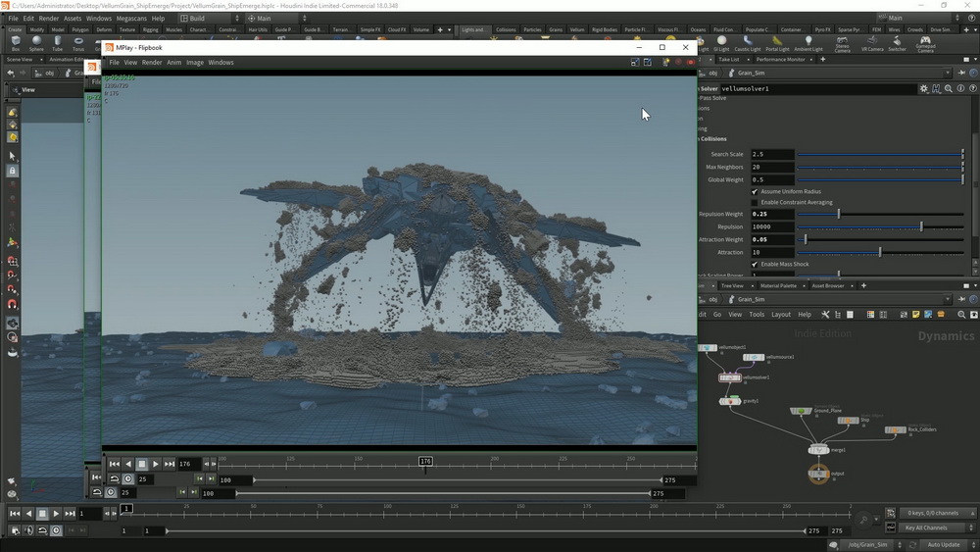
Task: Select the arrow tool in left toolbar
Action: coord(12,156)
